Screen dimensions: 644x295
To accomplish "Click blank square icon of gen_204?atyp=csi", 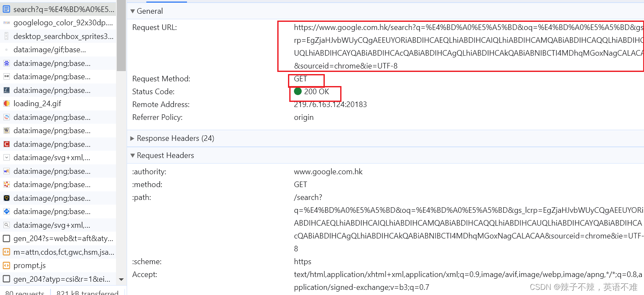I will 6,279.
